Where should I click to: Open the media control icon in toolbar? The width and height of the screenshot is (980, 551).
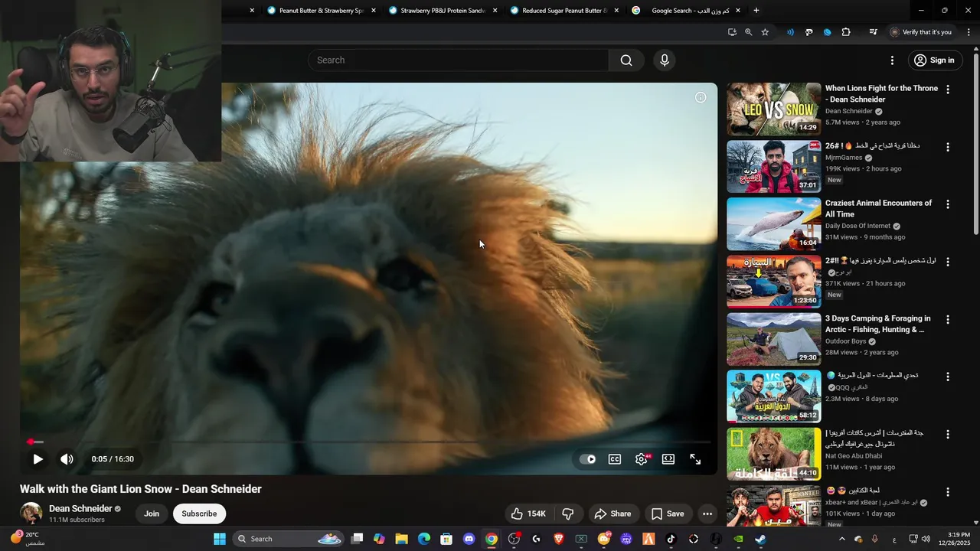point(873,32)
